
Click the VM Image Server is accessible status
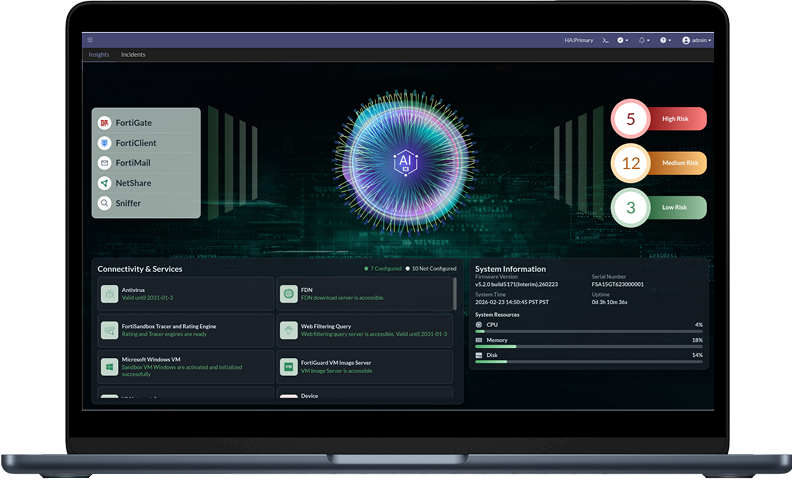click(336, 371)
